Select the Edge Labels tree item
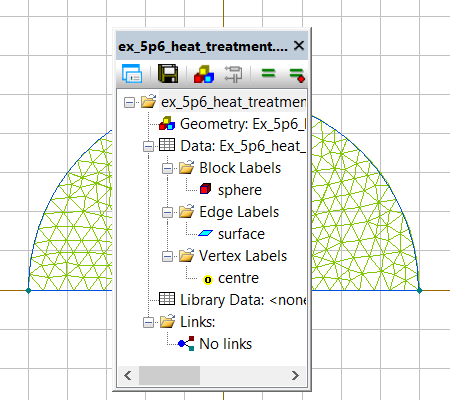The height and width of the screenshot is (400, 450). [x=239, y=212]
